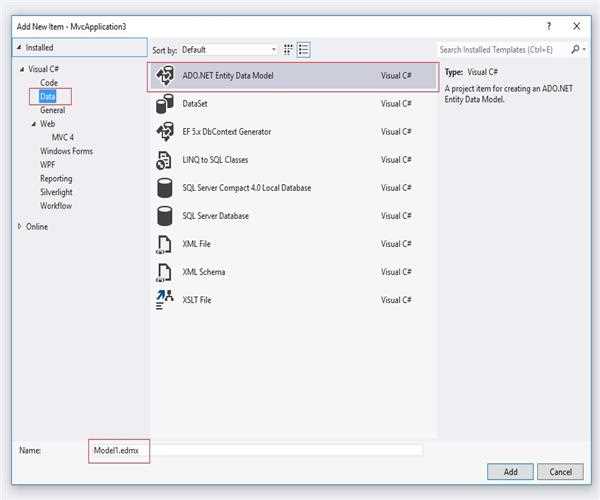
Task: Select the Data category in tree
Action: (48, 96)
